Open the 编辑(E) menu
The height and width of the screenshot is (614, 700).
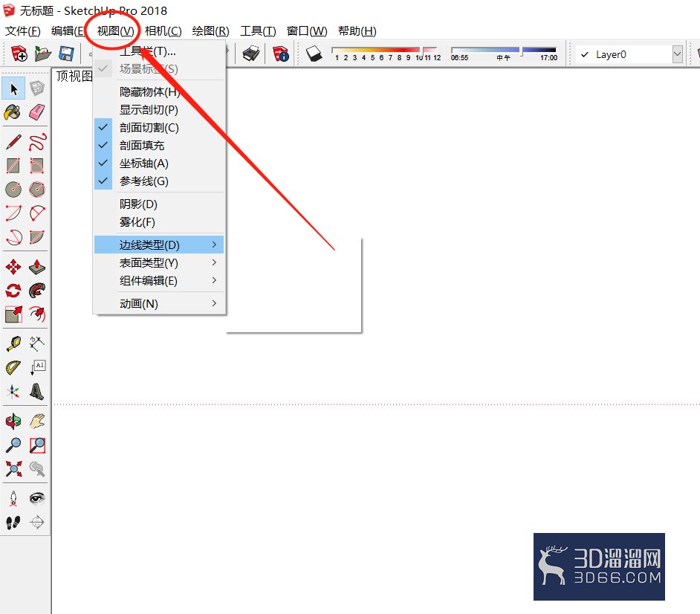[68, 30]
